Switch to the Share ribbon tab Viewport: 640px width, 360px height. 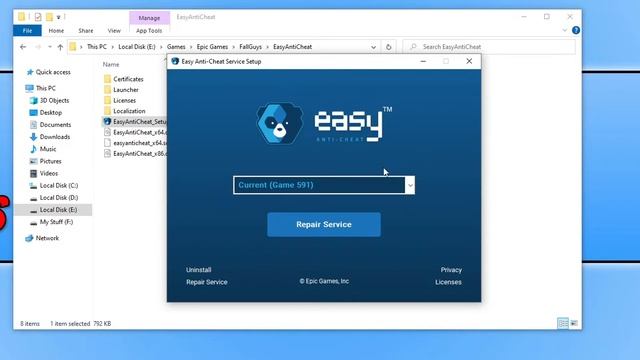point(86,31)
